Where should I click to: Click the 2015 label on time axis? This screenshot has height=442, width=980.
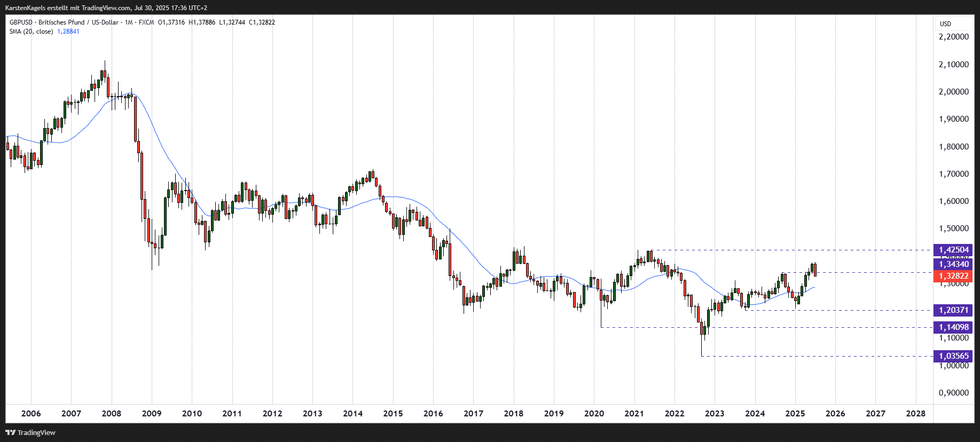393,413
